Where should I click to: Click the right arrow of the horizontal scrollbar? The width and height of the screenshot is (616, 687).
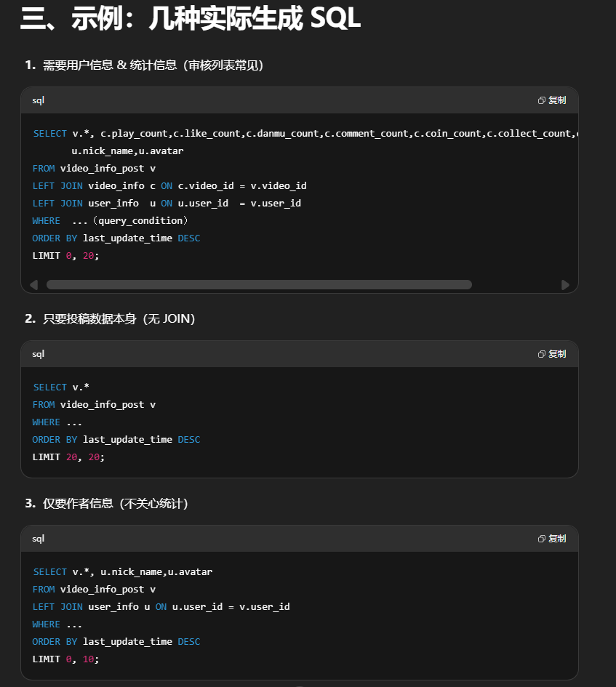point(565,285)
